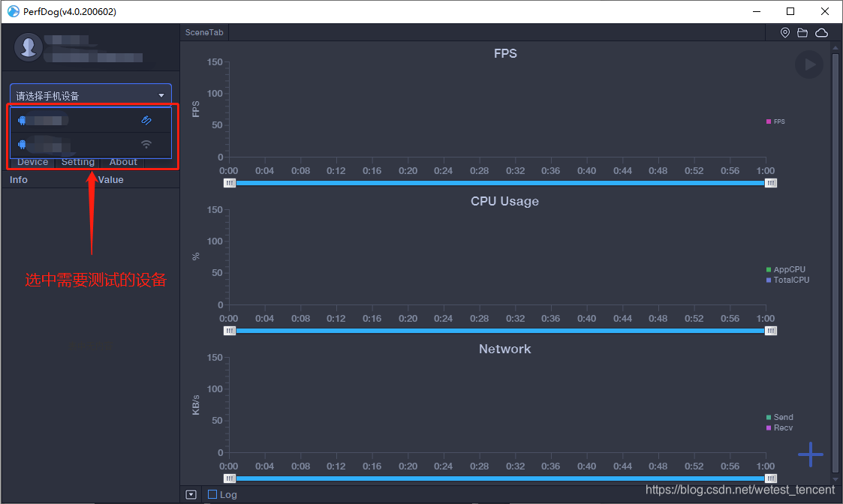Screen dimensions: 843x504
Task: Click the CPU Usage chart right slider handle
Action: [770, 331]
